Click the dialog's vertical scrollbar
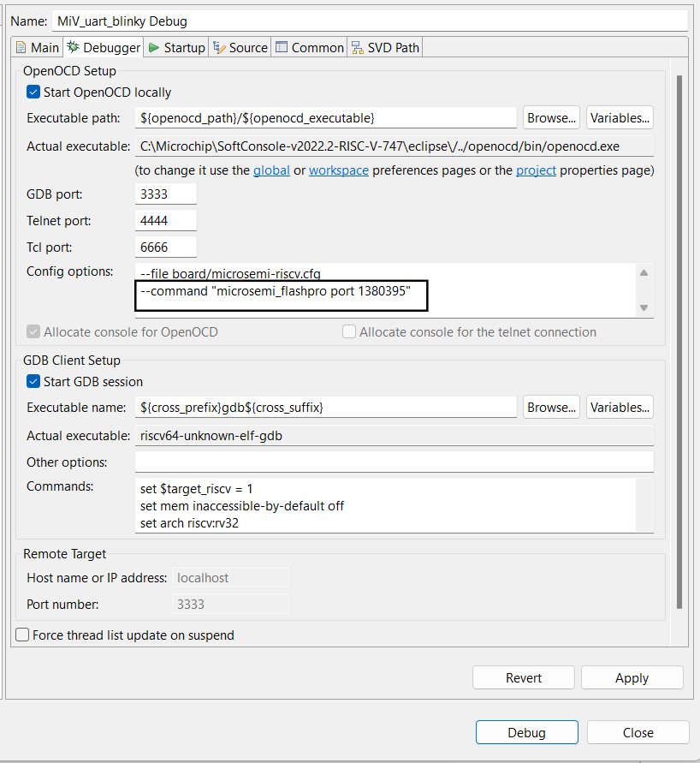This screenshot has width=700, height=763. (x=679, y=342)
